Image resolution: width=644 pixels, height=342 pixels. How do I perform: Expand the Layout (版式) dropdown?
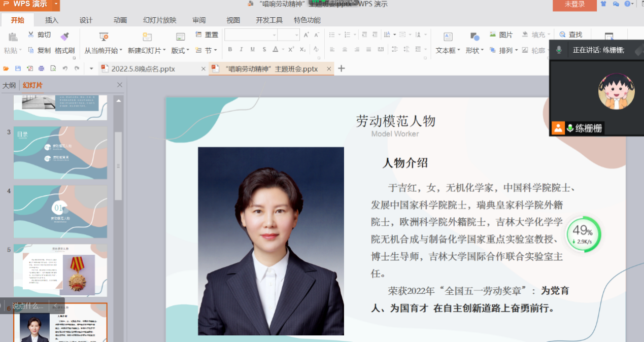coord(180,50)
